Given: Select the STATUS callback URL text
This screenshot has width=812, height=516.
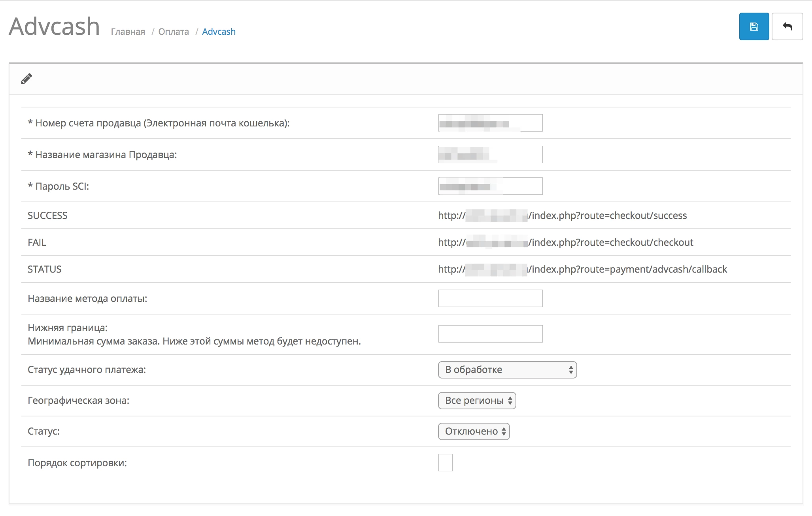Looking at the screenshot, I should pos(582,269).
